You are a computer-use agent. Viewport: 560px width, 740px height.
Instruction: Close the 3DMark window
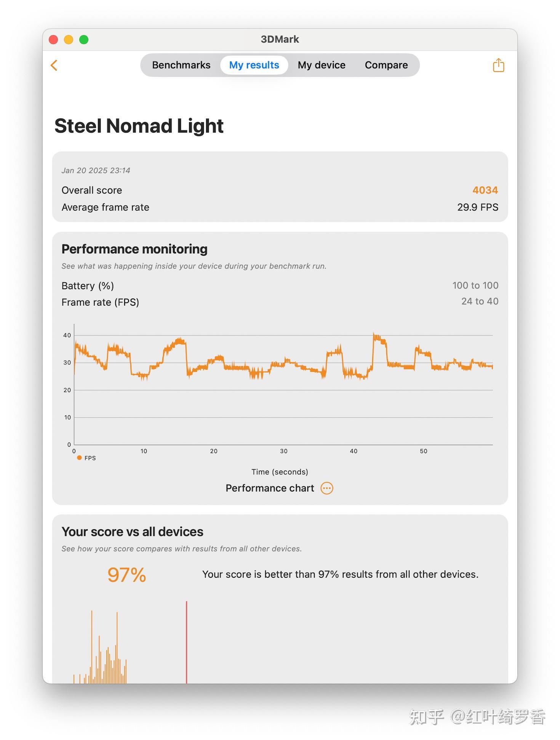tap(53, 40)
